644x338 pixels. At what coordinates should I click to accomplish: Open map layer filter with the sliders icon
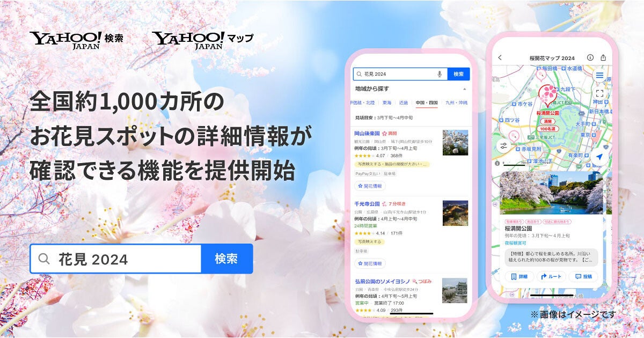coord(503,146)
